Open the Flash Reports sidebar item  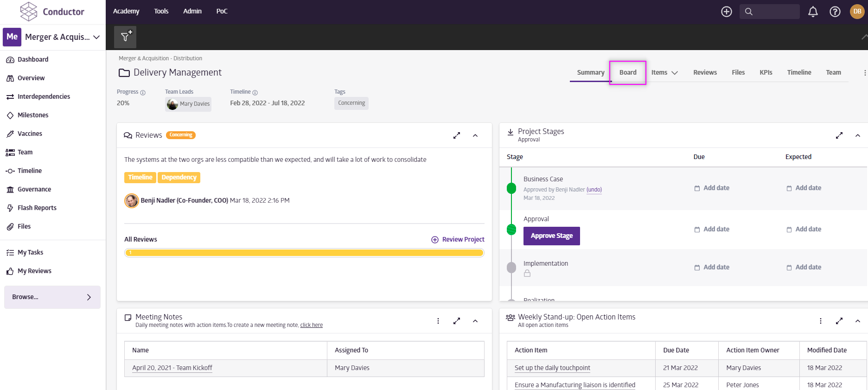click(x=37, y=208)
